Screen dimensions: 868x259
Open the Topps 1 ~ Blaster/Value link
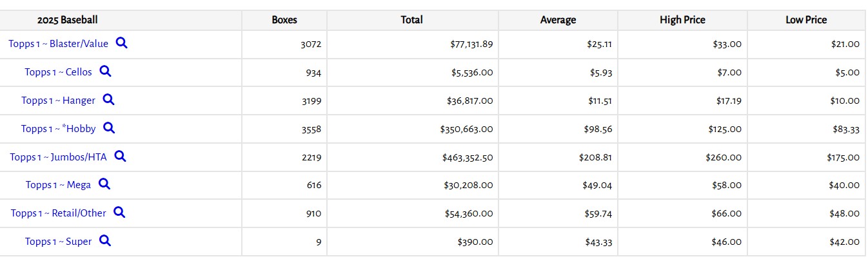(58, 44)
